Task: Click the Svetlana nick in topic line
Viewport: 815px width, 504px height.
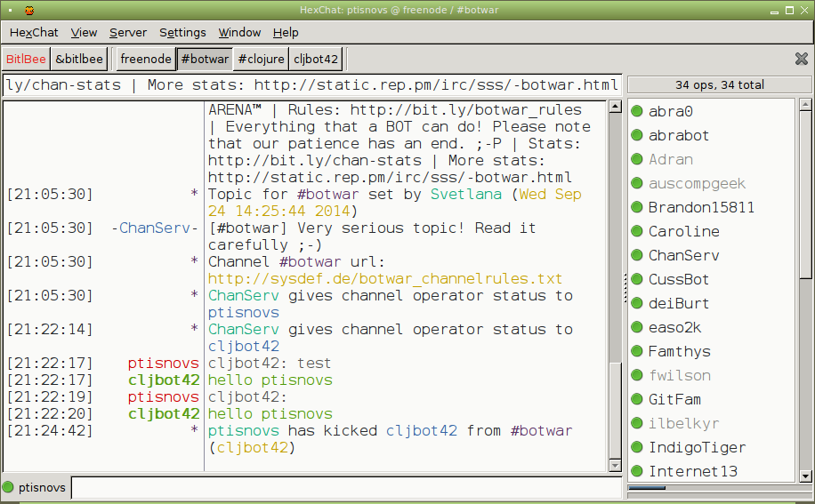Action: point(465,194)
